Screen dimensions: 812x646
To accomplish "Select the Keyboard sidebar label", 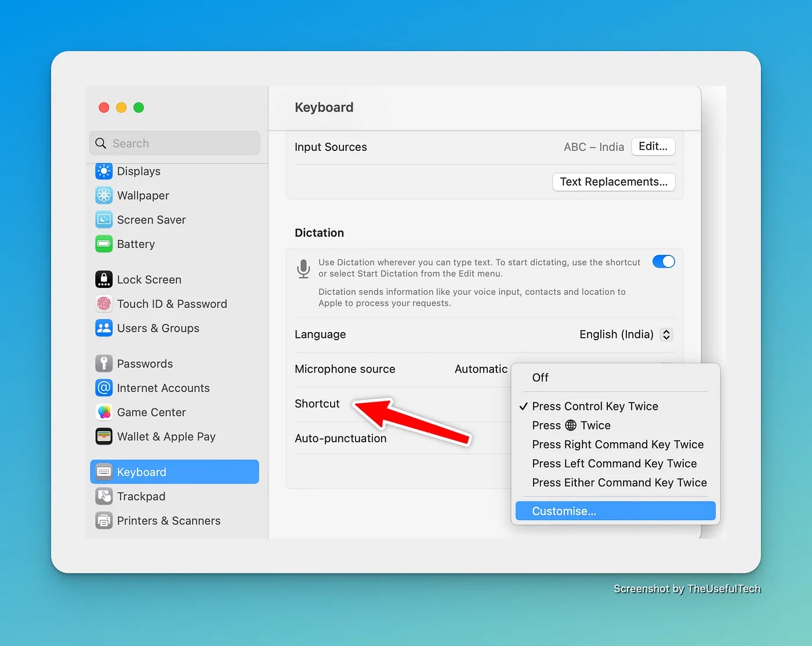I will (x=142, y=472).
